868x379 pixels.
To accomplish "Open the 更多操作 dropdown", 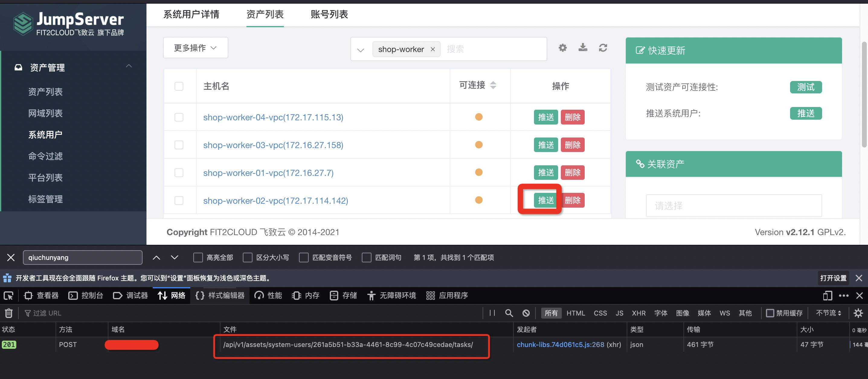I will 195,48.
